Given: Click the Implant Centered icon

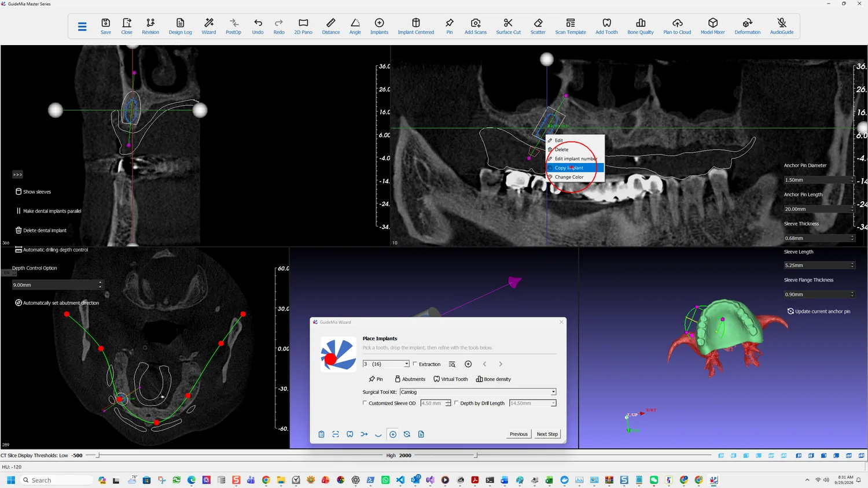Looking at the screenshot, I should click(x=415, y=26).
